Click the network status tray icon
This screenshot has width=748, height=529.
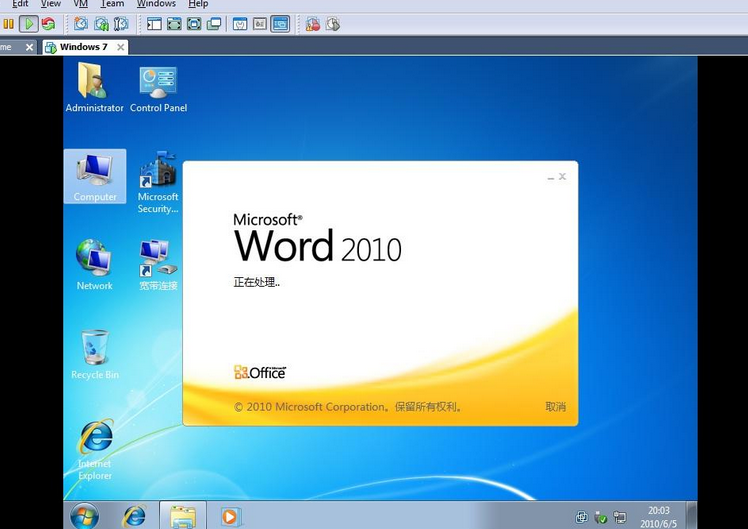[x=619, y=517]
